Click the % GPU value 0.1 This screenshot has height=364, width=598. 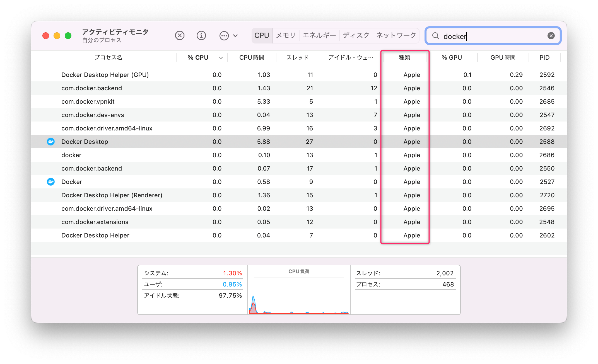[467, 75]
